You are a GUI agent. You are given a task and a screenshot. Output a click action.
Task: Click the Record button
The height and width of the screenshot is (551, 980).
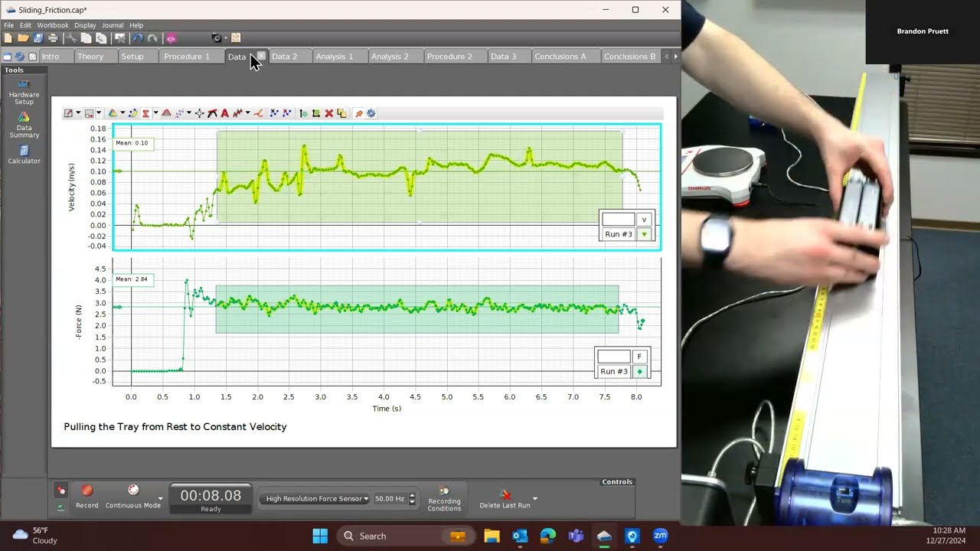[x=87, y=496]
